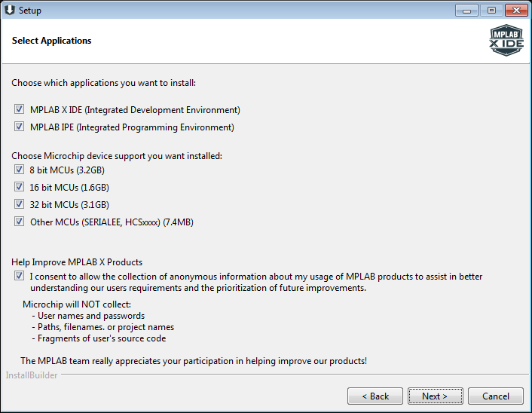This screenshot has height=413, width=532.
Task: Go back with the Back button
Action: click(x=375, y=396)
